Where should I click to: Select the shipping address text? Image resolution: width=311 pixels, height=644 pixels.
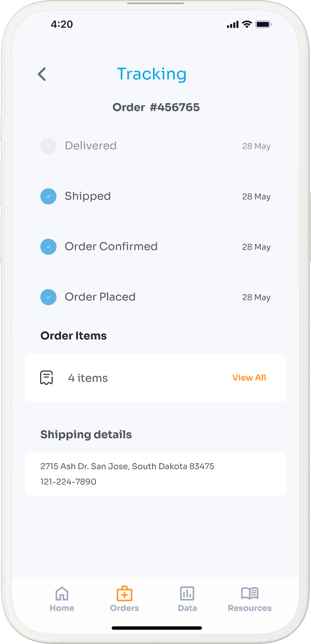127,466
